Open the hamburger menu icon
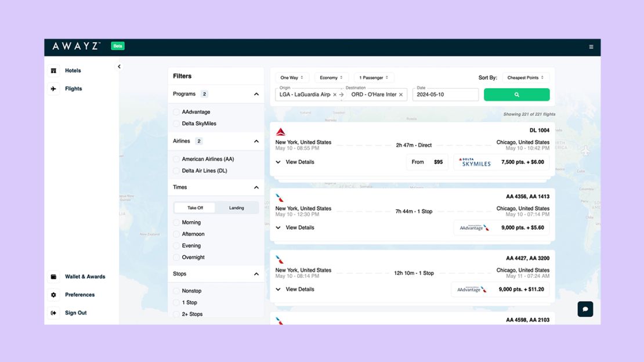The width and height of the screenshot is (644, 362). coord(591,47)
